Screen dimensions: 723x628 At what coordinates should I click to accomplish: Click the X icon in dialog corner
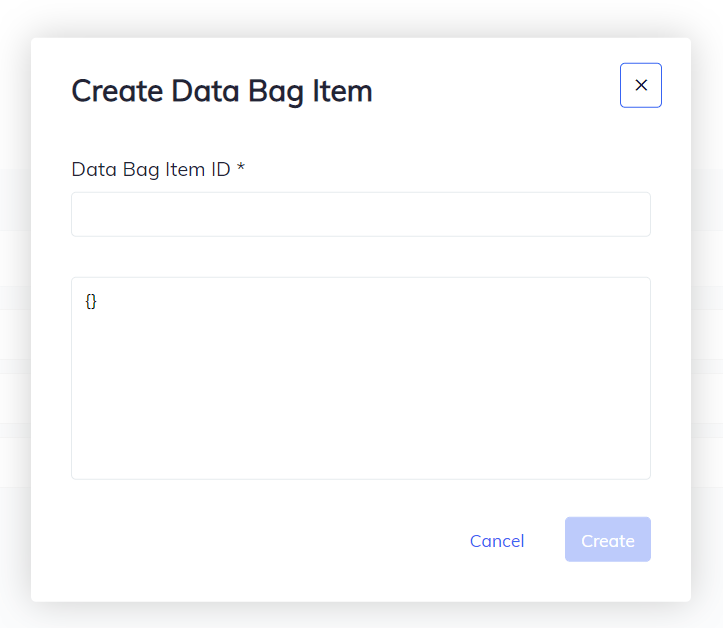[641, 85]
